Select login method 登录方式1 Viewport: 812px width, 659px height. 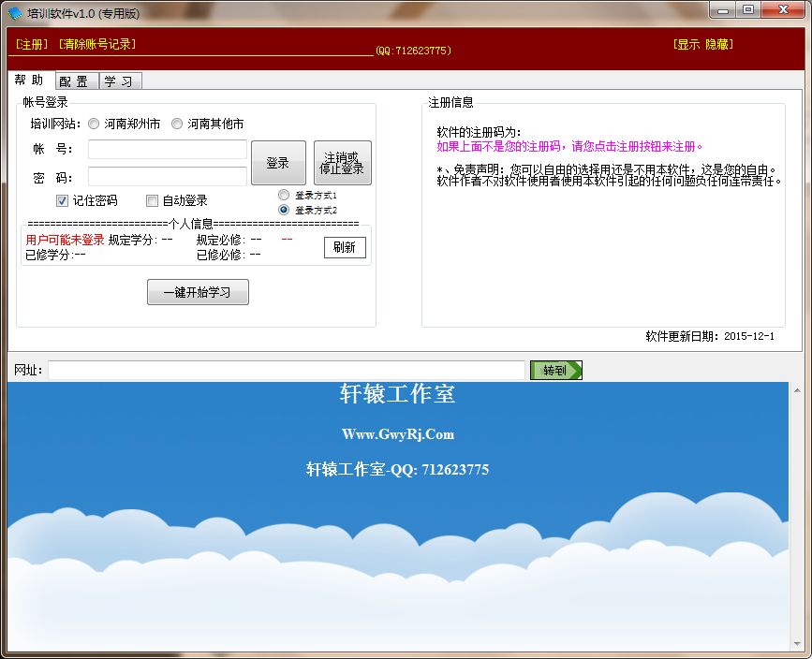[284, 195]
